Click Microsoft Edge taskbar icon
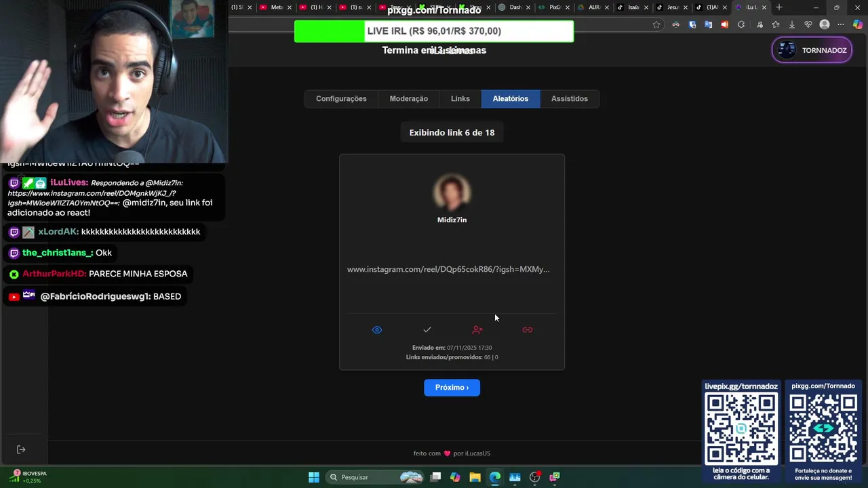 495,477
